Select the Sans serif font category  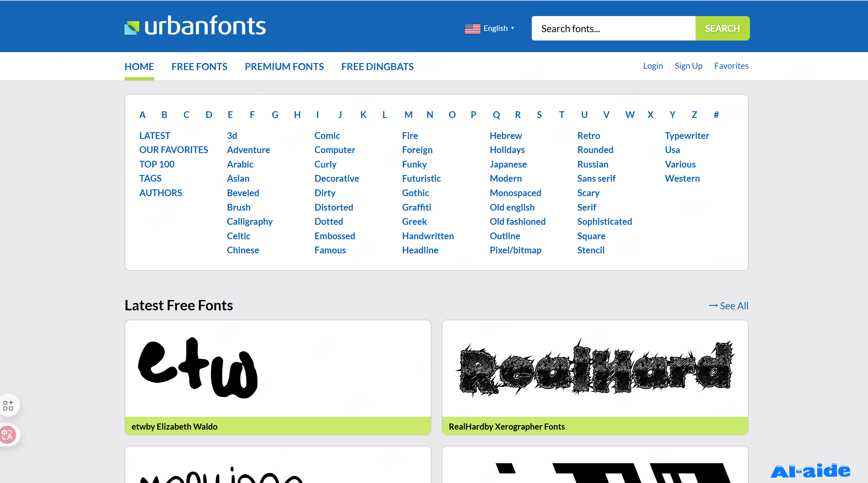coord(596,178)
